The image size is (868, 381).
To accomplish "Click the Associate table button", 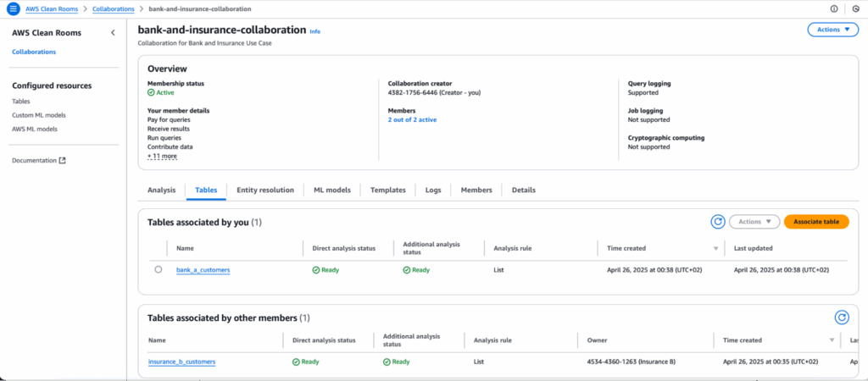I will click(816, 222).
